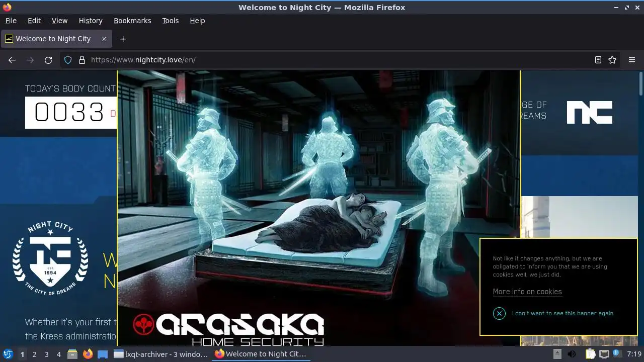Open the clipboard manager tray icon

pyautogui.click(x=590, y=354)
